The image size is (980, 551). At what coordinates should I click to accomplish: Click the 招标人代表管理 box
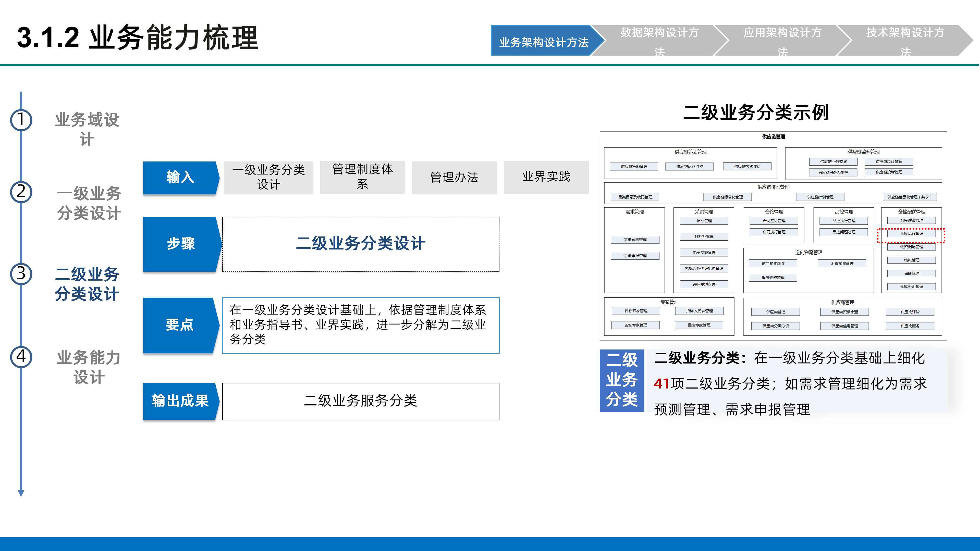coord(699,311)
